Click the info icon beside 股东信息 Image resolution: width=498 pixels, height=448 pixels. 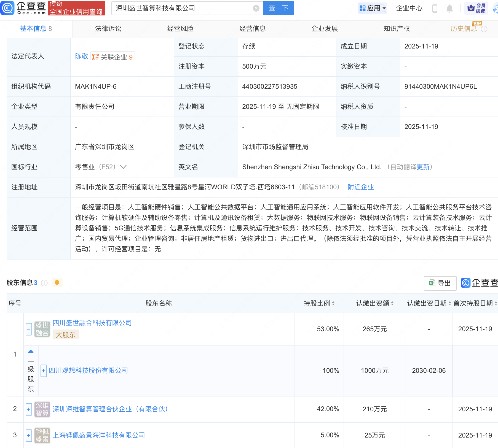click(x=44, y=283)
